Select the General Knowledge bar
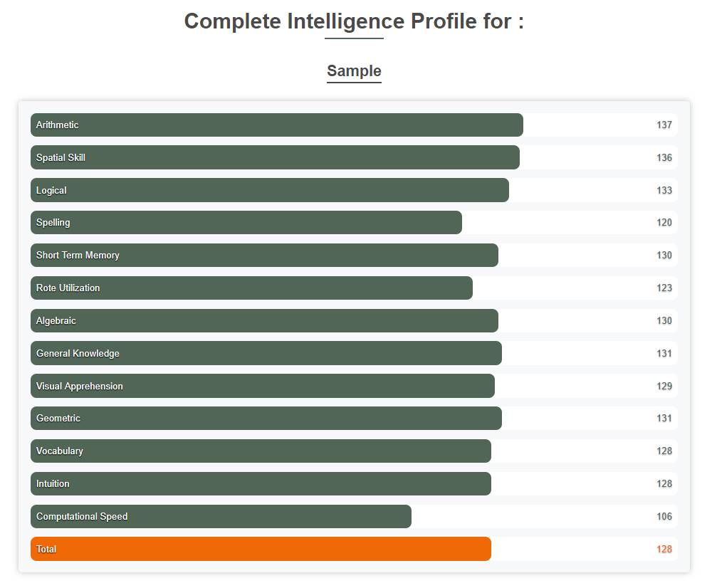This screenshot has width=707, height=588. coord(266,353)
